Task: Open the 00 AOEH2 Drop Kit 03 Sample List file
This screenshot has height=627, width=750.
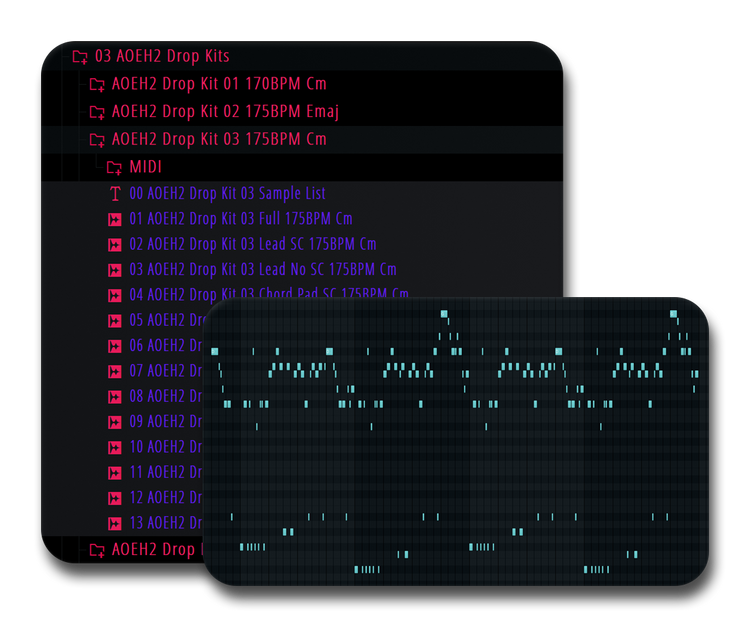Action: coord(227,193)
